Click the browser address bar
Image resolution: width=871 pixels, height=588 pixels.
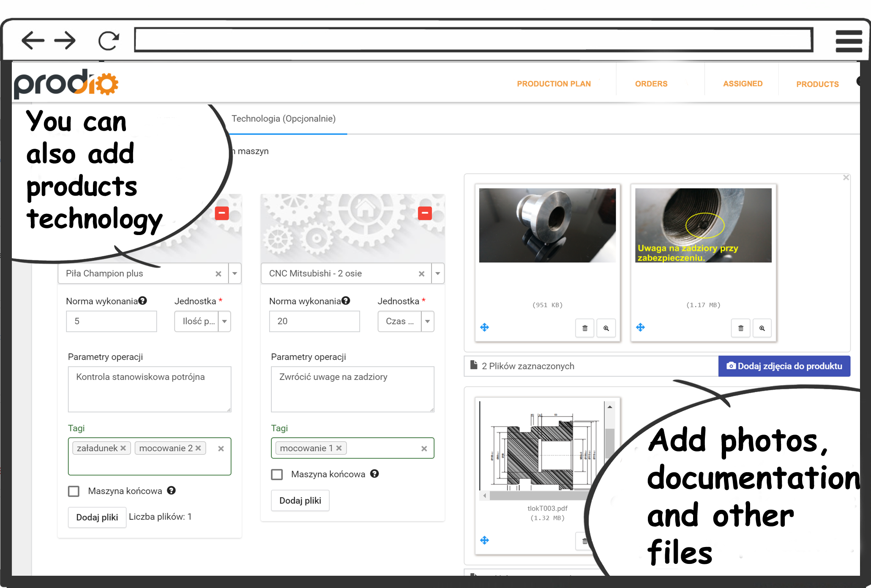pyautogui.click(x=474, y=40)
